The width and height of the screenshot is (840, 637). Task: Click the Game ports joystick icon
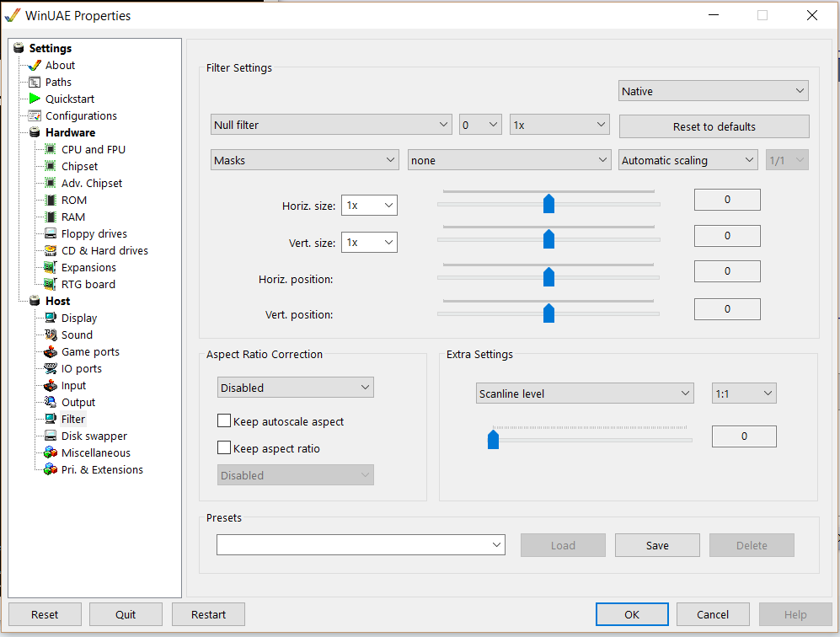pos(51,351)
